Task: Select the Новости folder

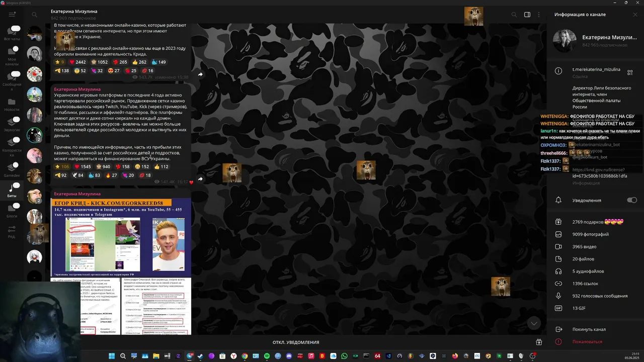Action: point(12,105)
